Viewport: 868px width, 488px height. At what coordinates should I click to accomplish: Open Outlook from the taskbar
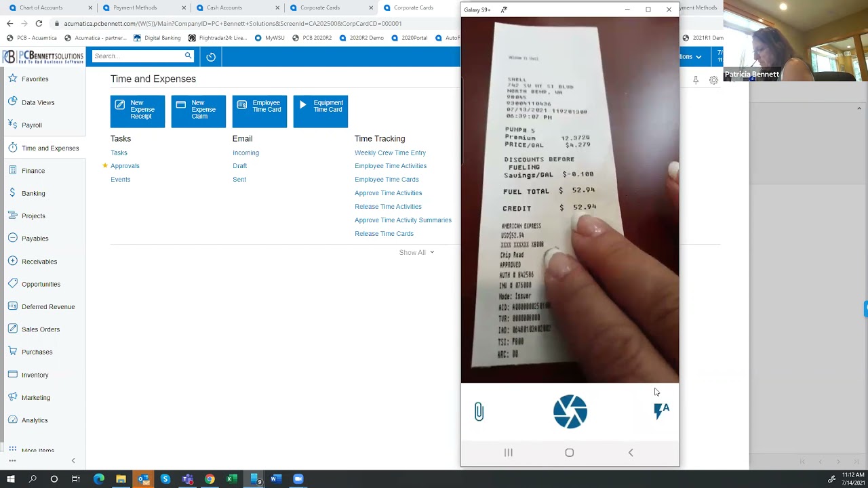(x=143, y=479)
